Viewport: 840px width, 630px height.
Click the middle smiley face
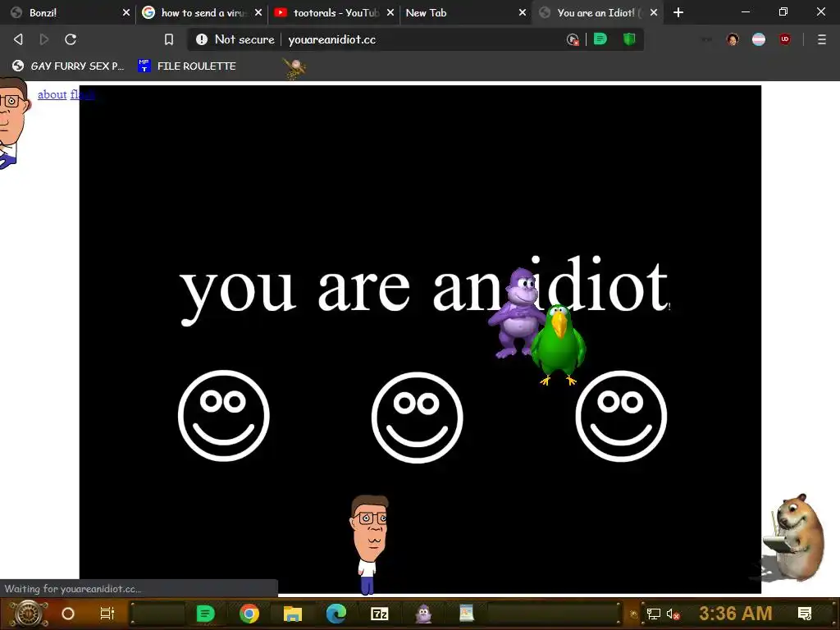tap(417, 418)
